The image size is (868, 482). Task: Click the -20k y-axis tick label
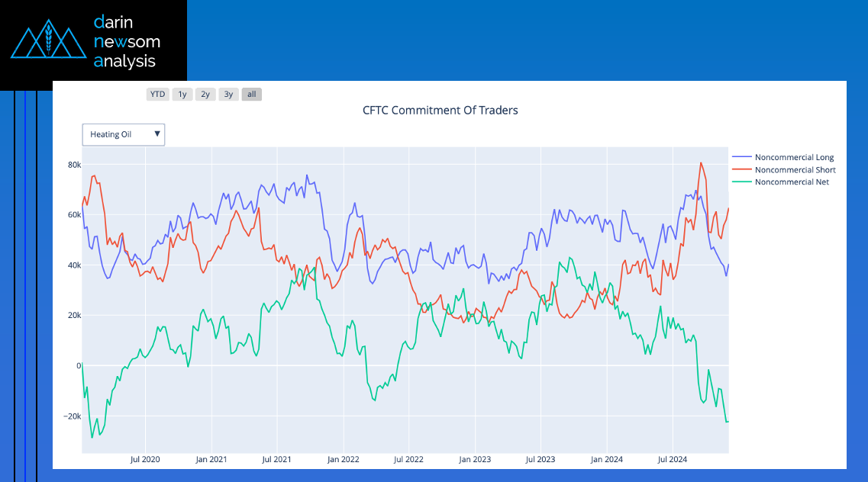[x=71, y=416]
